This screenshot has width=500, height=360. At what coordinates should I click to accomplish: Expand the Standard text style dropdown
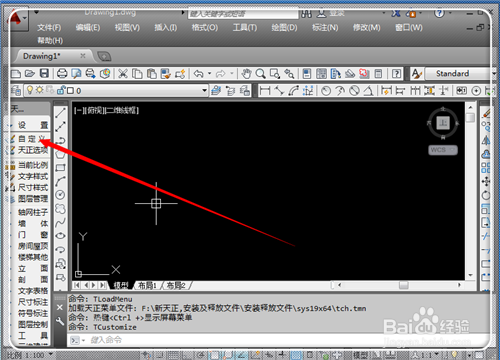pyautogui.click(x=494, y=73)
